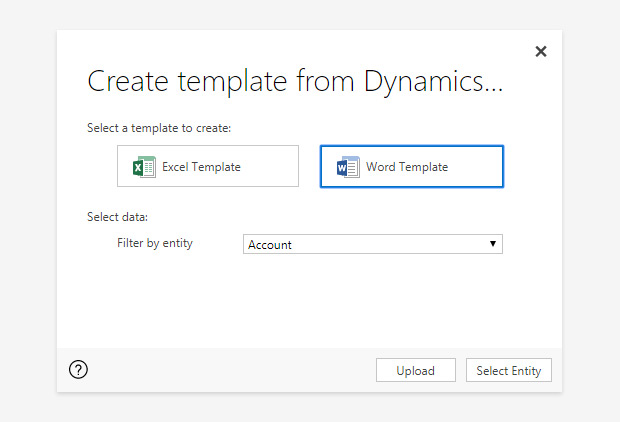
Task: Click the Select Entity button
Action: [508, 370]
